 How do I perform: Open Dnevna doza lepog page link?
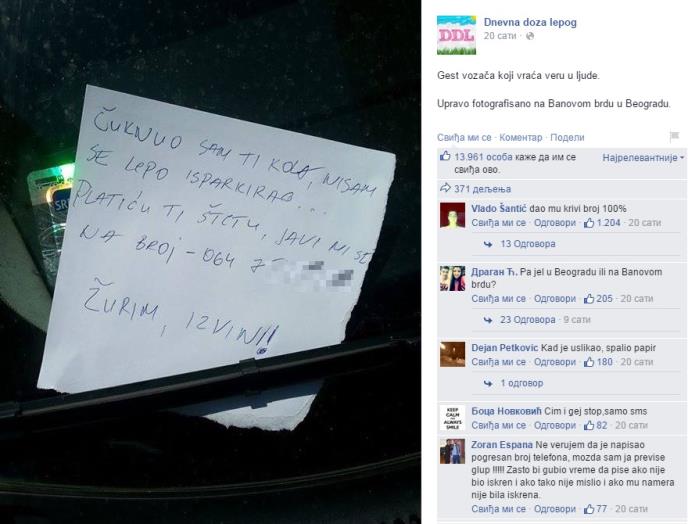(x=530, y=22)
